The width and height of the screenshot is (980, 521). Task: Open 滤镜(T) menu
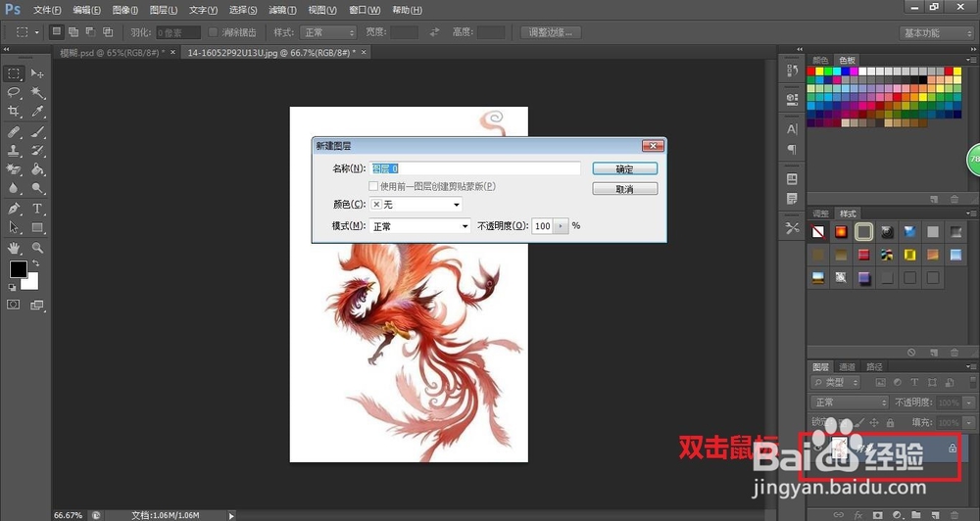tap(282, 10)
